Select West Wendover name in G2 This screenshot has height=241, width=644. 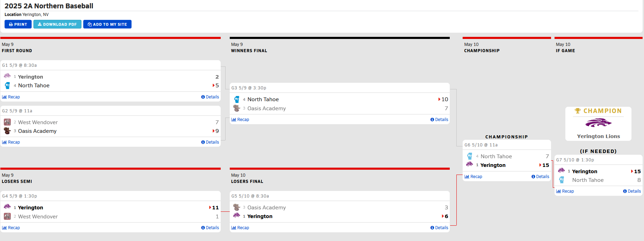pyautogui.click(x=38, y=122)
